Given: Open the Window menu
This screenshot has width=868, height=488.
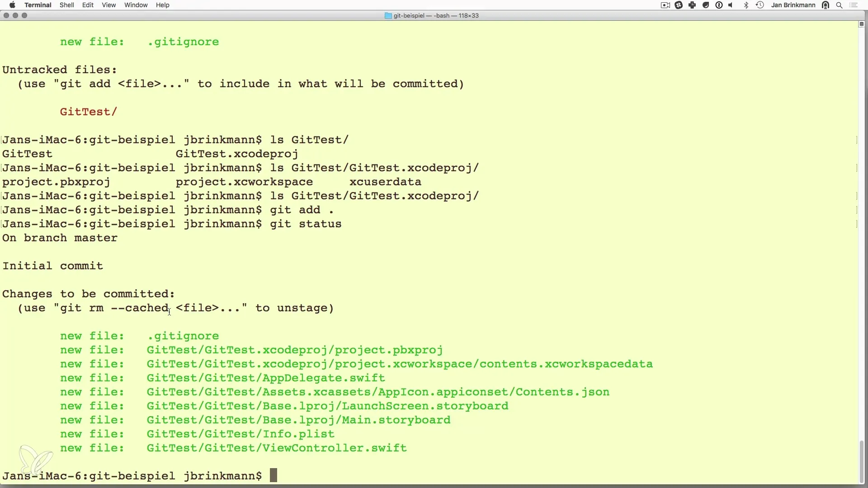Looking at the screenshot, I should [x=136, y=5].
